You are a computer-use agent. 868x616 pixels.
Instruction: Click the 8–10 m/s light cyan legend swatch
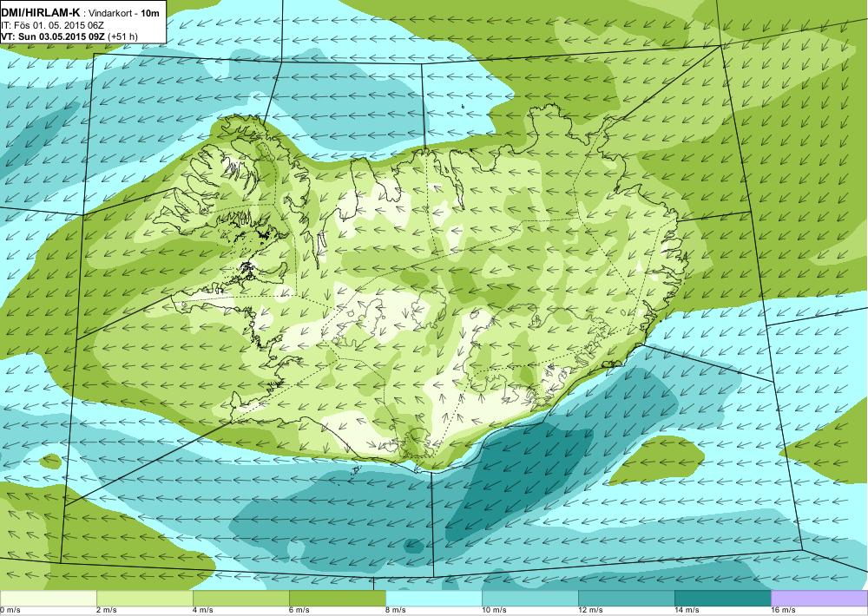433,599
